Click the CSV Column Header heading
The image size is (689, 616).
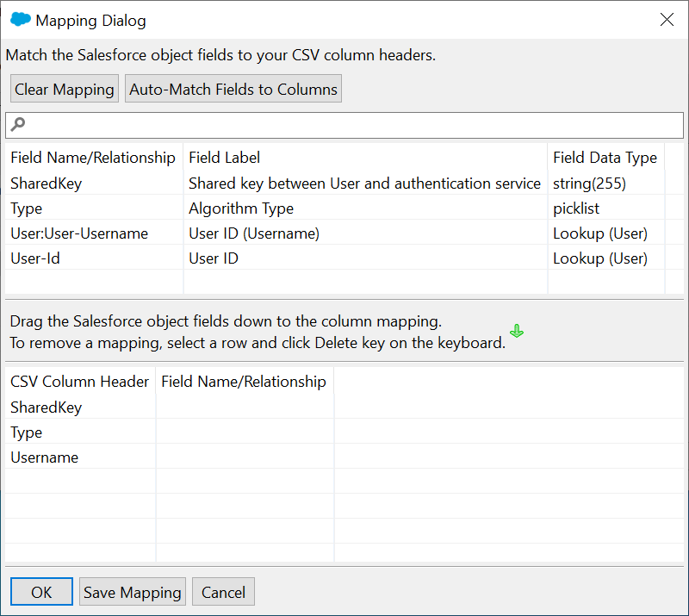pos(79,382)
